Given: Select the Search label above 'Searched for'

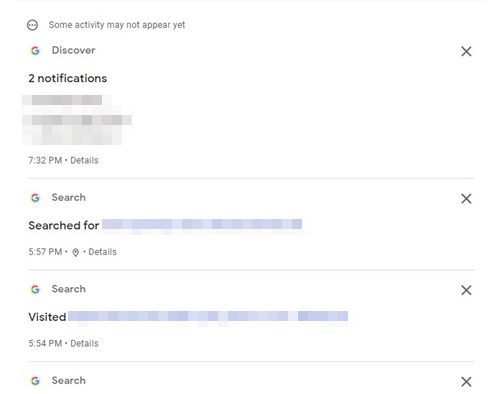Looking at the screenshot, I should click(x=69, y=197).
